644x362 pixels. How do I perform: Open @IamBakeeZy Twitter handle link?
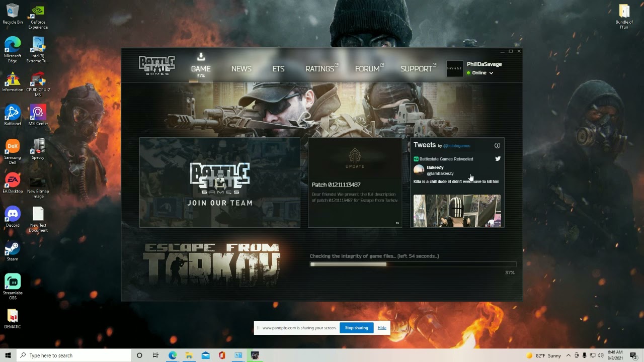[x=440, y=173]
